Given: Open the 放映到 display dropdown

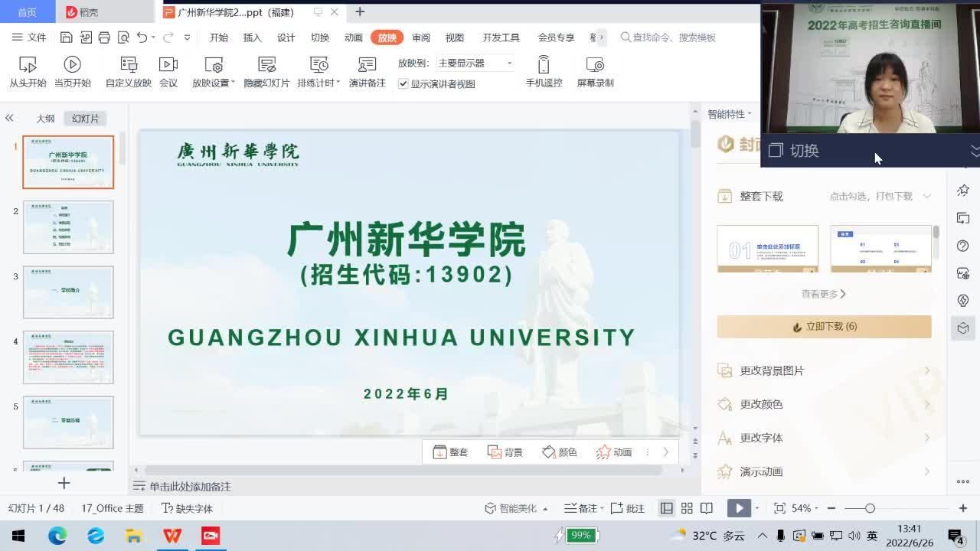Looking at the screenshot, I should point(475,63).
